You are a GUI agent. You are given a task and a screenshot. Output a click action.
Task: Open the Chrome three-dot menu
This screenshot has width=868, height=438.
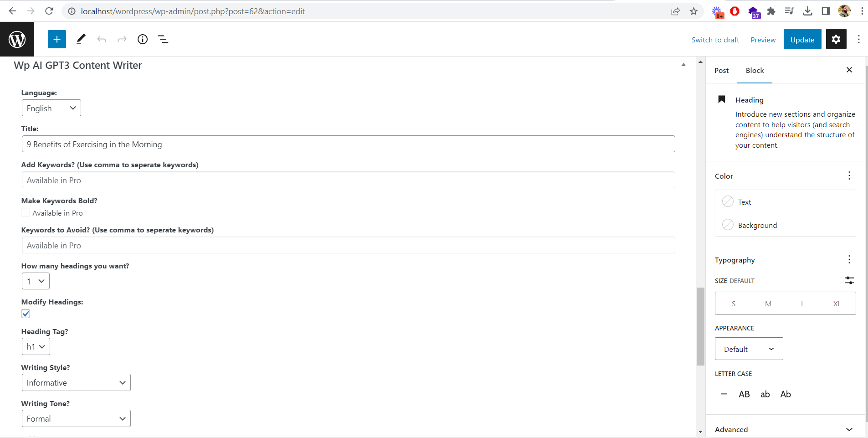click(x=862, y=11)
